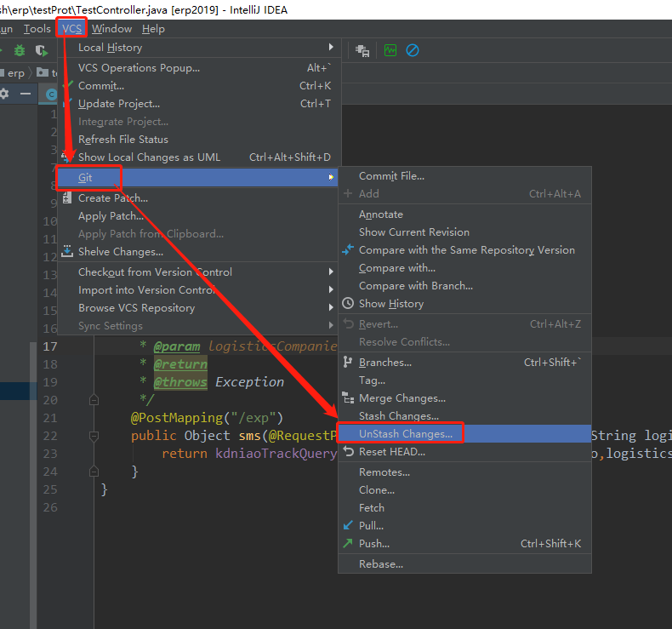672x629 pixels.
Task: Select Show Current Revision
Action: 465,232
